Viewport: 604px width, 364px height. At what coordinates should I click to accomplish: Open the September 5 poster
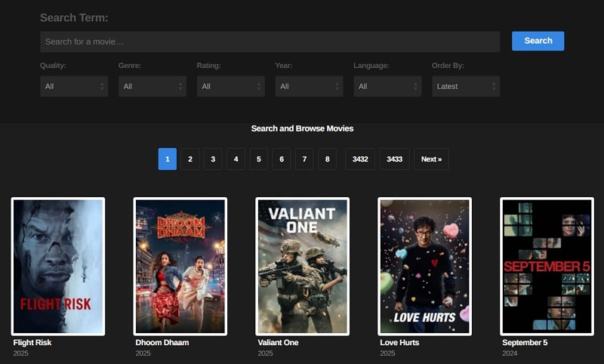547,267
